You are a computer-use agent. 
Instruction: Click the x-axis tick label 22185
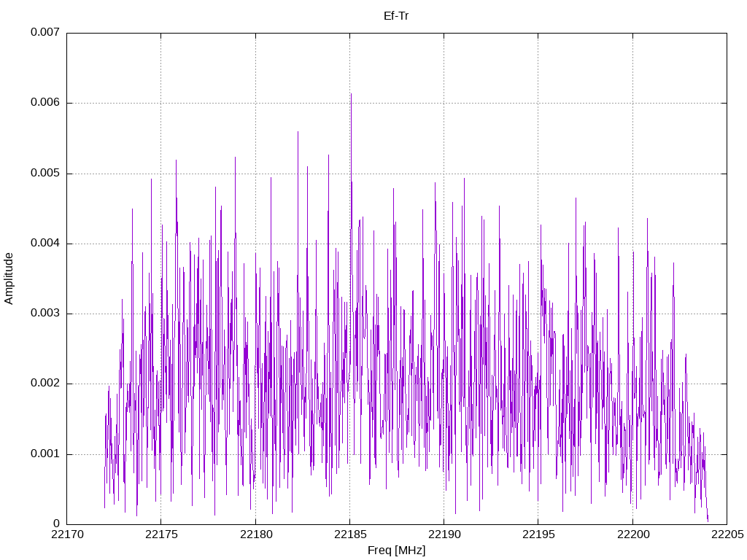tap(349, 534)
